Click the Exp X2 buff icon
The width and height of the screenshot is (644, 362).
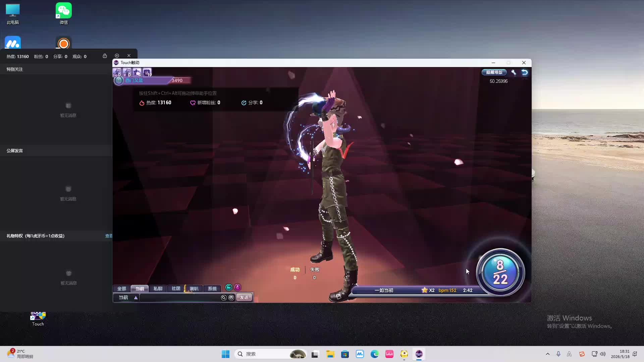(117, 72)
